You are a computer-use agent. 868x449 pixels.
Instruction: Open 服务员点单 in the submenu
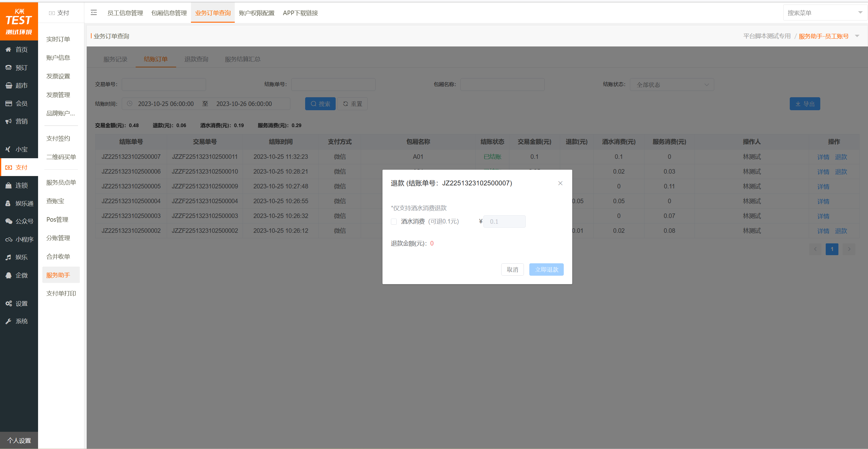pos(61,183)
